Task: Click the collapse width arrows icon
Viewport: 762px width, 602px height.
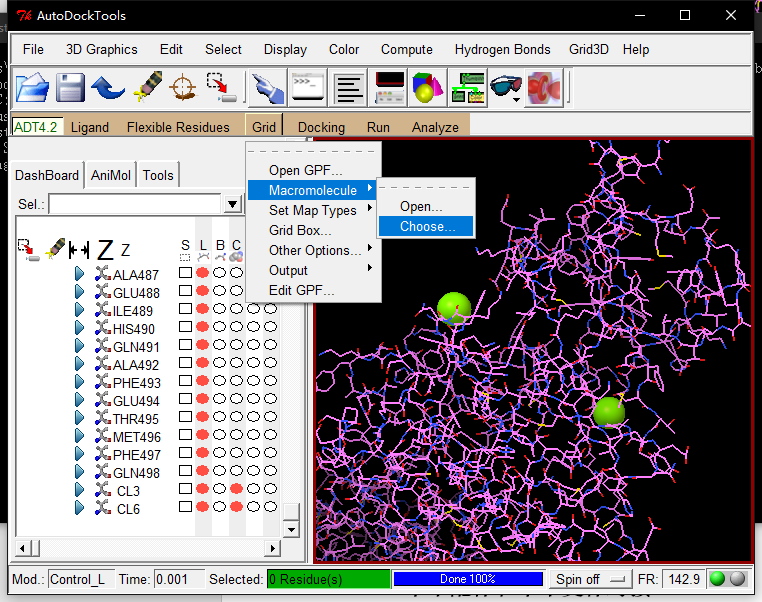Action: (x=79, y=250)
